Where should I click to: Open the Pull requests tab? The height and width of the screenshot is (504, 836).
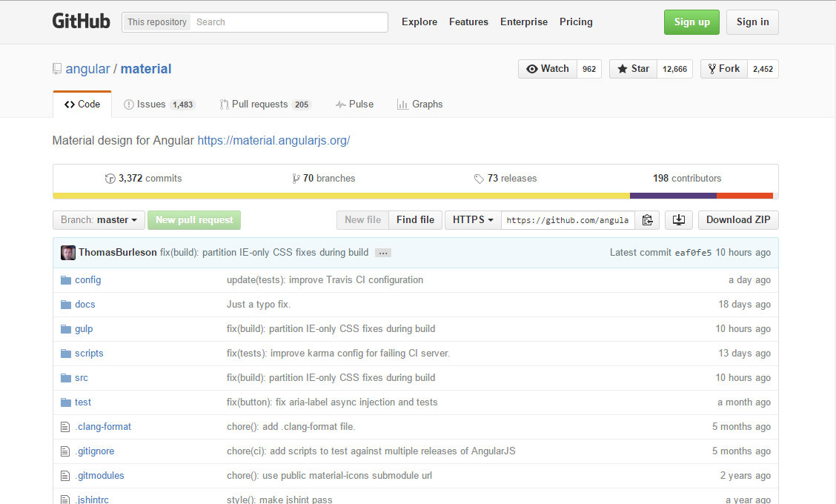265,105
